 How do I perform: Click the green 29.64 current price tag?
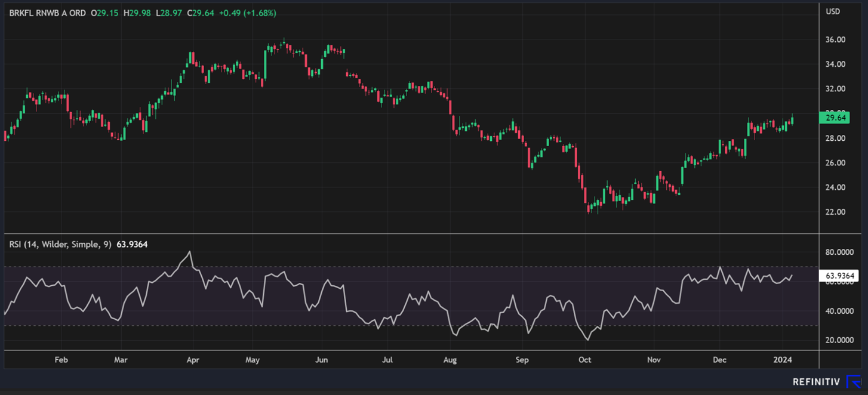coord(836,118)
